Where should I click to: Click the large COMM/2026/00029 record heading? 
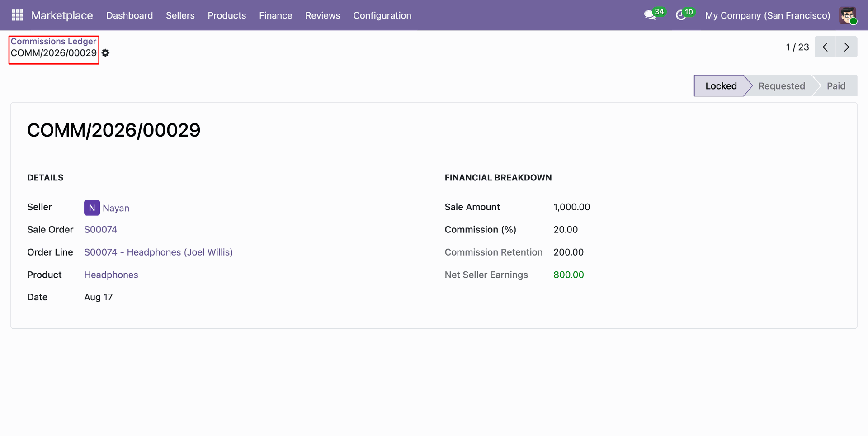pos(114,130)
